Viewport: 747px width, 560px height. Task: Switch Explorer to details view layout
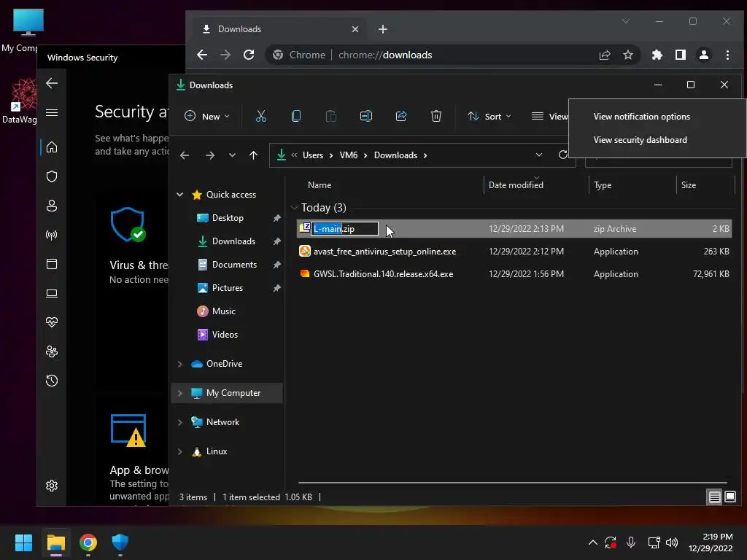coord(714,497)
